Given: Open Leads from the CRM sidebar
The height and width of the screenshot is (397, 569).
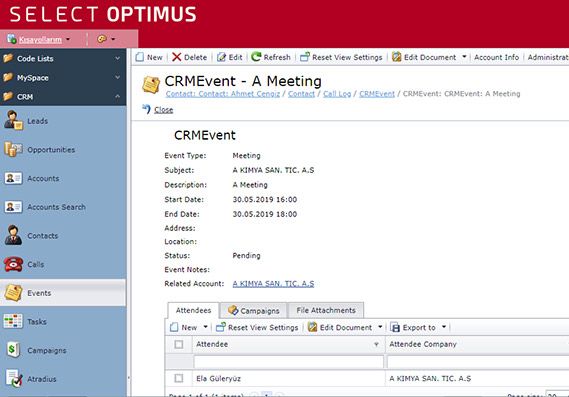Looking at the screenshot, I should (x=37, y=121).
